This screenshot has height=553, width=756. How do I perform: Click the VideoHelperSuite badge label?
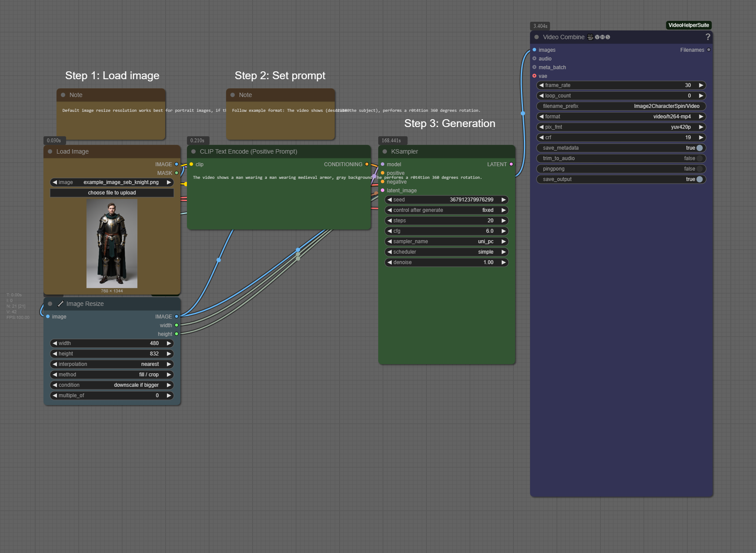[x=689, y=25]
